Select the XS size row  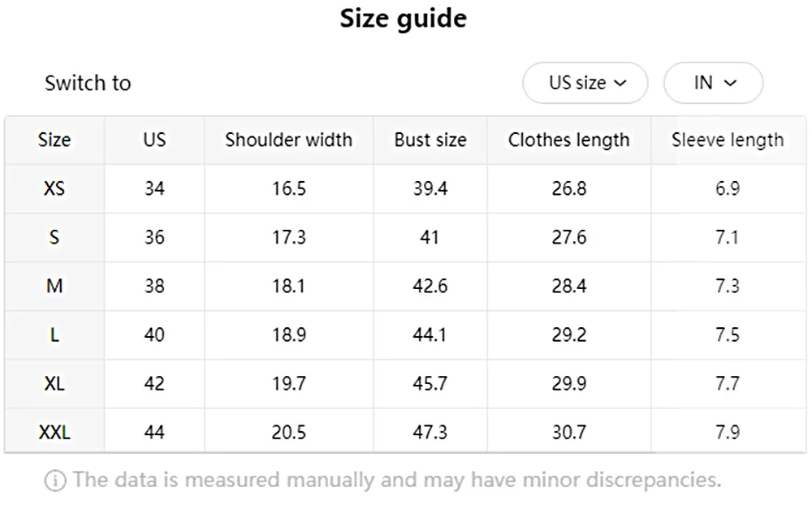[54, 188]
